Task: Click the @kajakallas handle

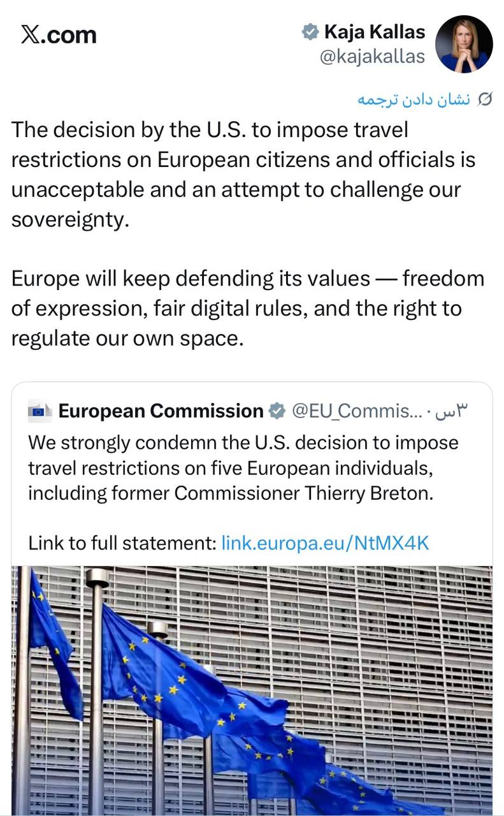Action: pos(372,56)
